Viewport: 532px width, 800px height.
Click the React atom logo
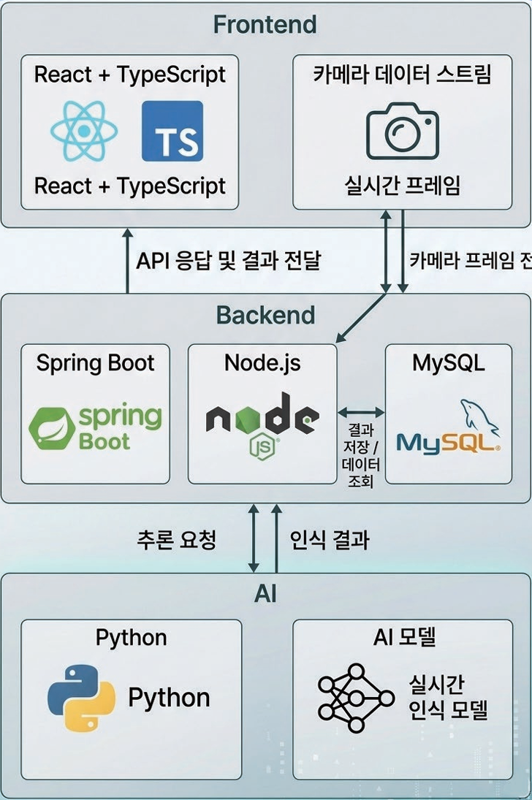(x=84, y=131)
